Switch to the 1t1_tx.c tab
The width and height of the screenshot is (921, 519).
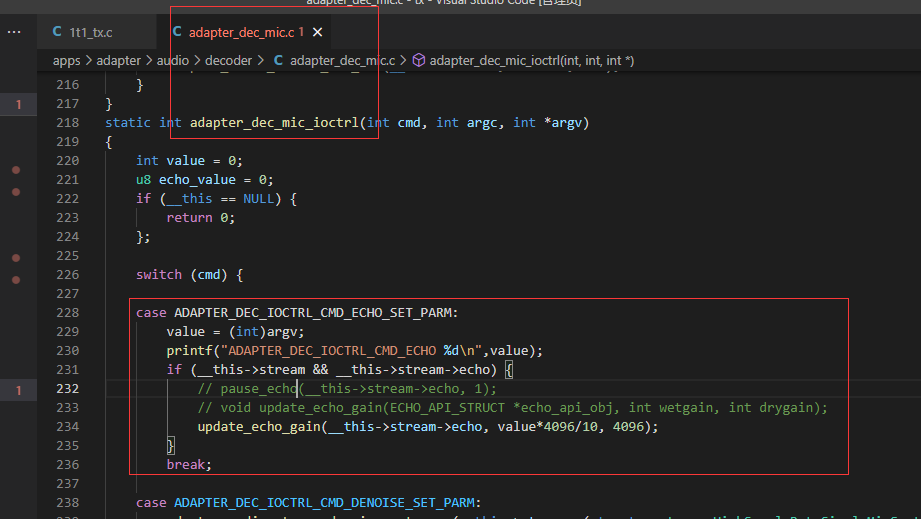coord(90,32)
